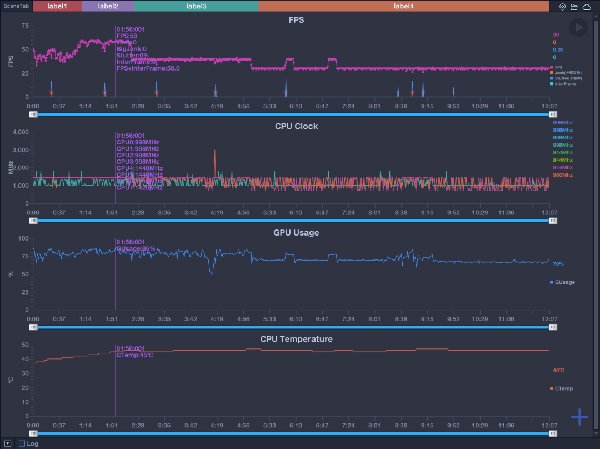Toggle the FPS legend entry
This screenshot has width=600, height=449.
click(x=557, y=66)
